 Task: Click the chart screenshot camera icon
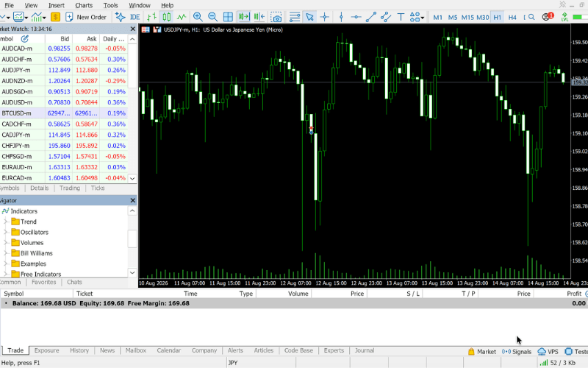click(276, 17)
